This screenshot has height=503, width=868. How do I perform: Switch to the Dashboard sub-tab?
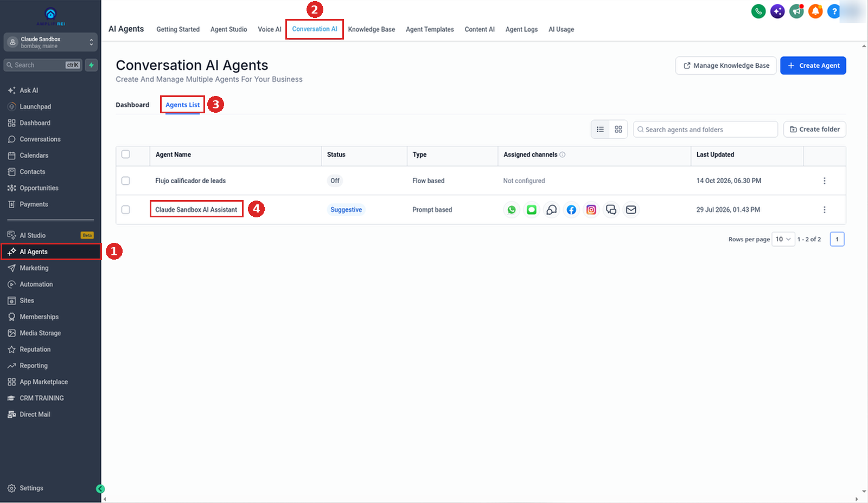[x=132, y=105]
